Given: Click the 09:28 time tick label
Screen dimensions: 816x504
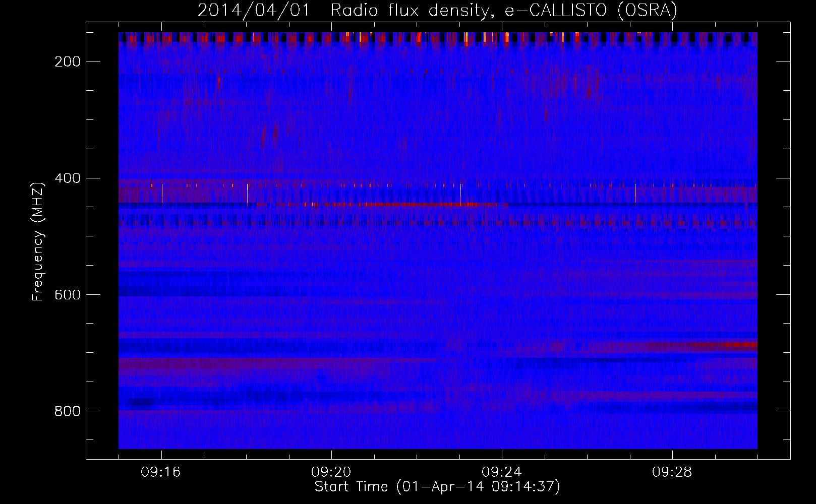Looking at the screenshot, I should coord(672,472).
